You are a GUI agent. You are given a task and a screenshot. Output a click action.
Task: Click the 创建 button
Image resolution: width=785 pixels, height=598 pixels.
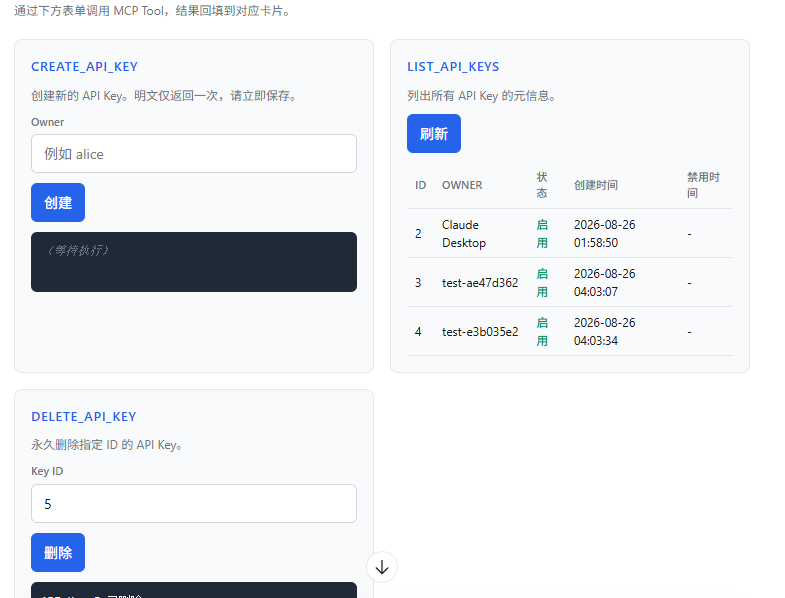tap(58, 202)
